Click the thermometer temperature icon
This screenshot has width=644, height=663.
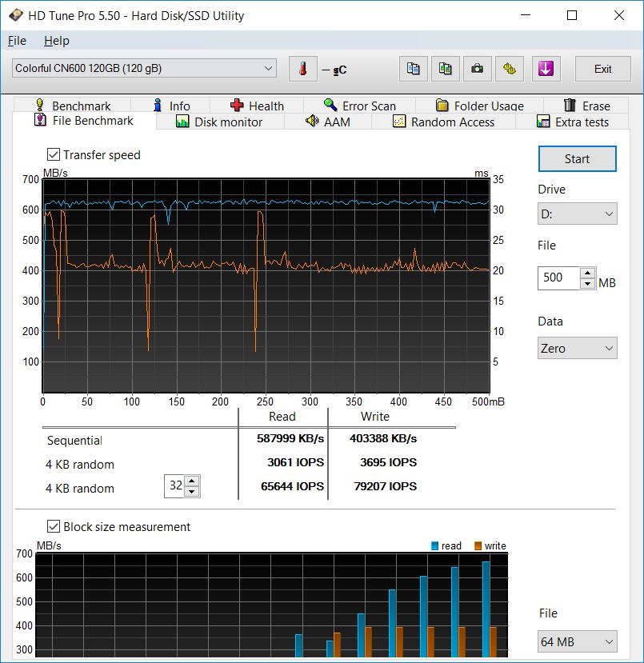[303, 69]
